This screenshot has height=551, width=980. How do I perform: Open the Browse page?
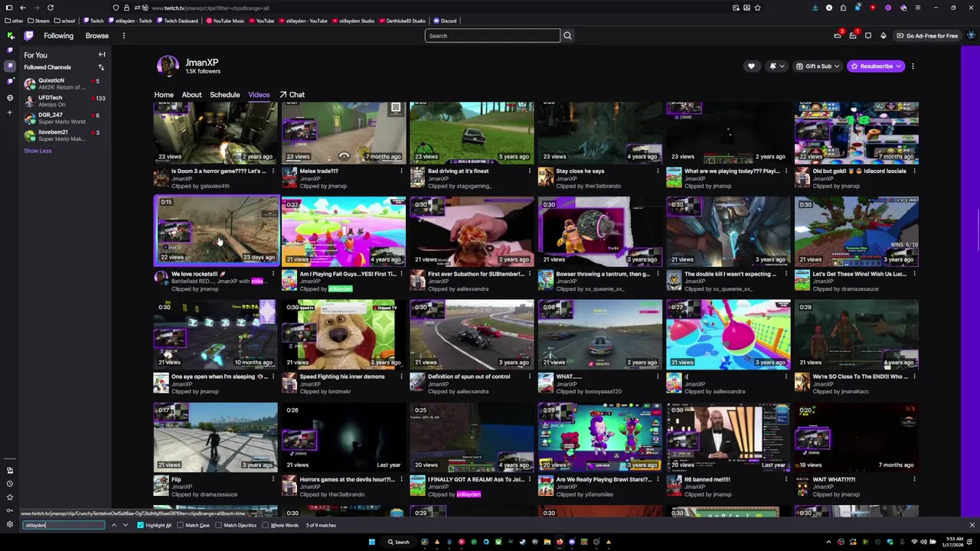[x=96, y=36]
